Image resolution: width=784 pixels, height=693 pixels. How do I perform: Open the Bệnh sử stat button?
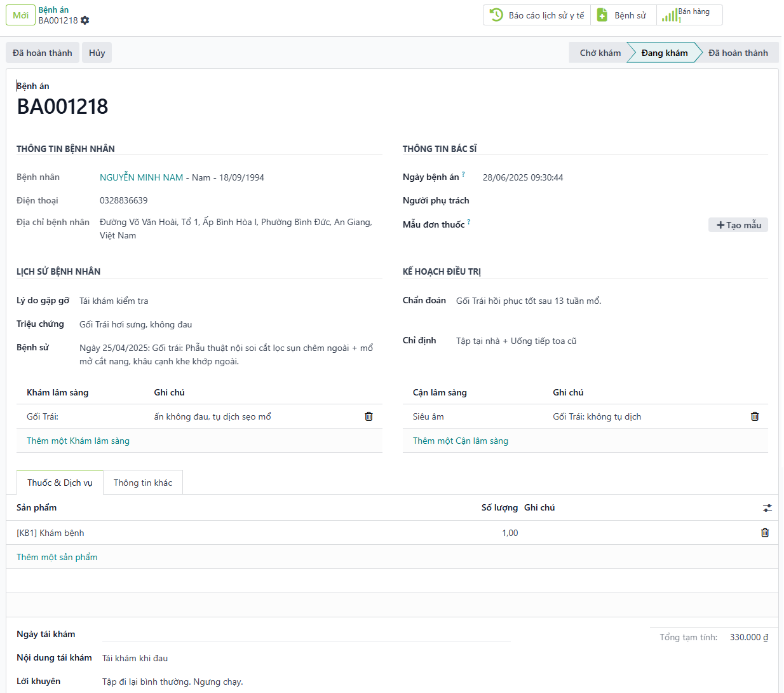623,15
